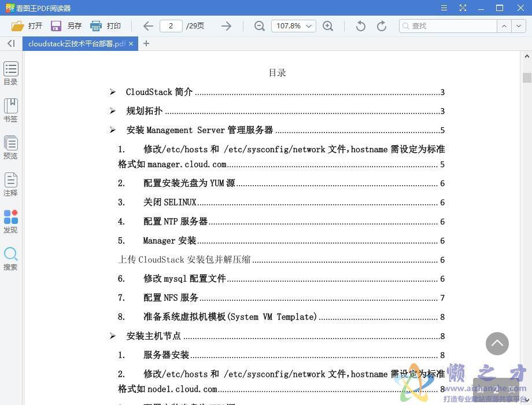Click the vertical scrollbar thumb

tap(527, 78)
